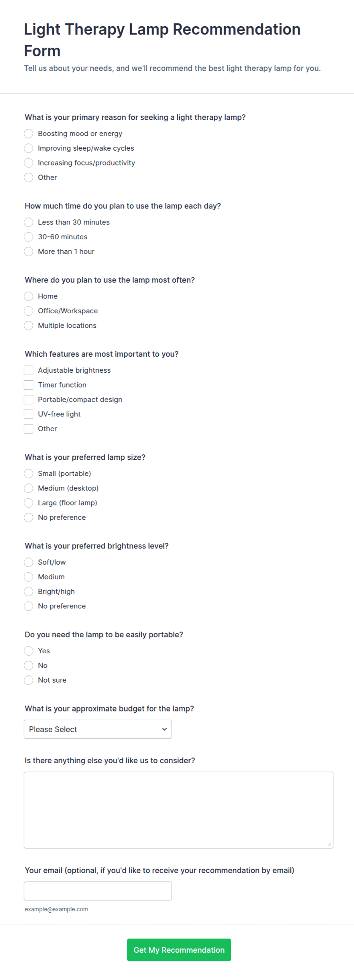Select 'Less than 30 minutes' daily usage
354x980 pixels.
point(29,222)
